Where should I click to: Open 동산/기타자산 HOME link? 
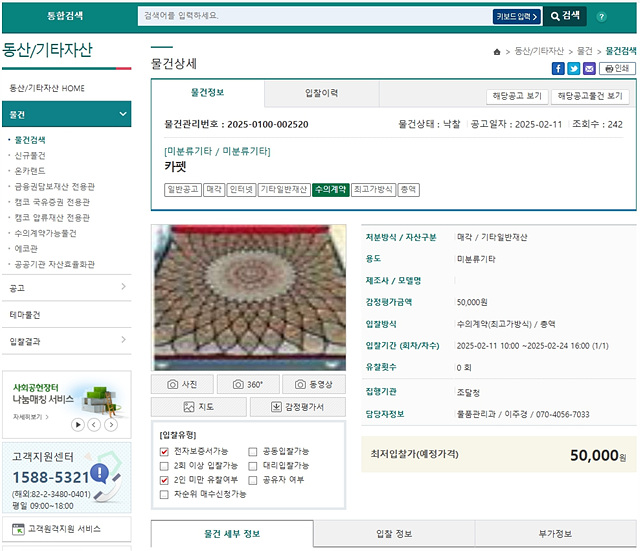tap(47, 88)
